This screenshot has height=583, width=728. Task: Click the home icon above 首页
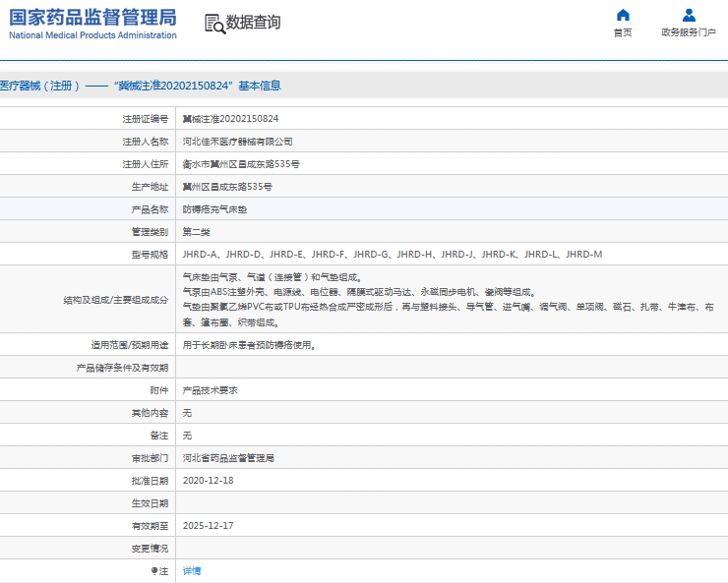tap(623, 16)
